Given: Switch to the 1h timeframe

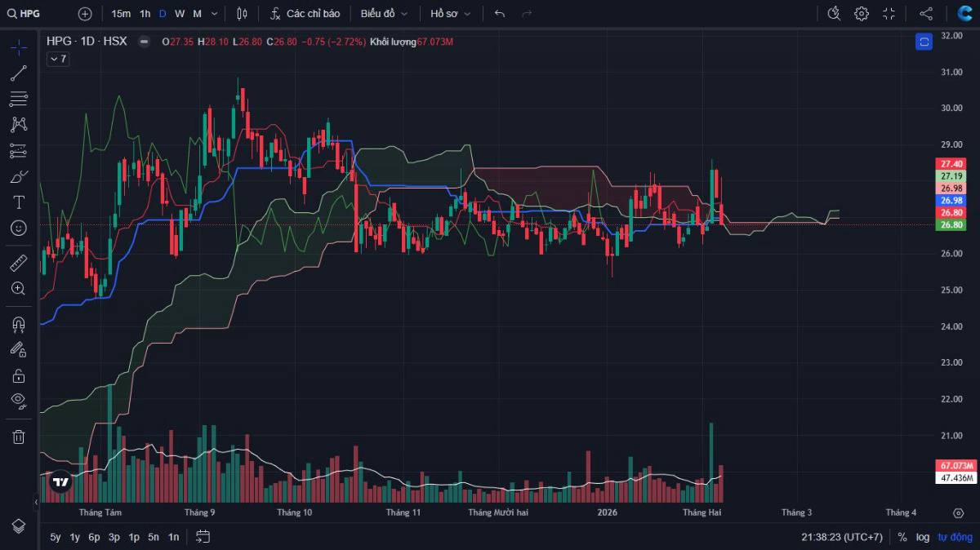Looking at the screenshot, I should (x=145, y=14).
